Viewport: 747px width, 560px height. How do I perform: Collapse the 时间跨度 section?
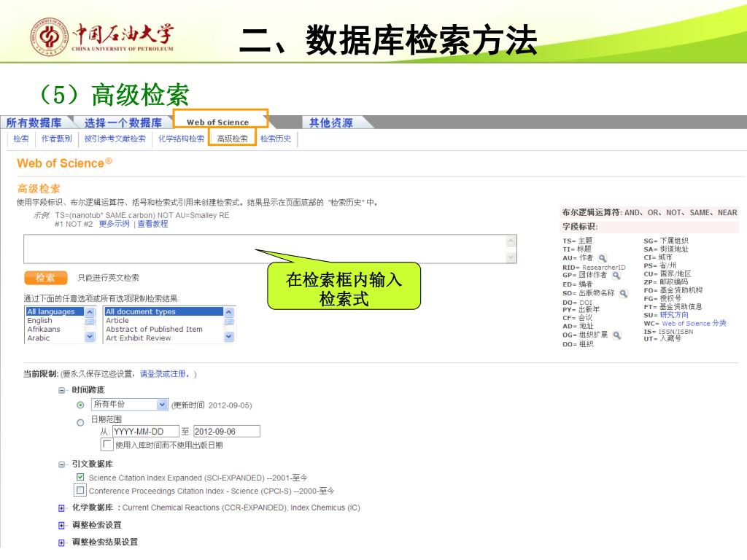coord(61,391)
